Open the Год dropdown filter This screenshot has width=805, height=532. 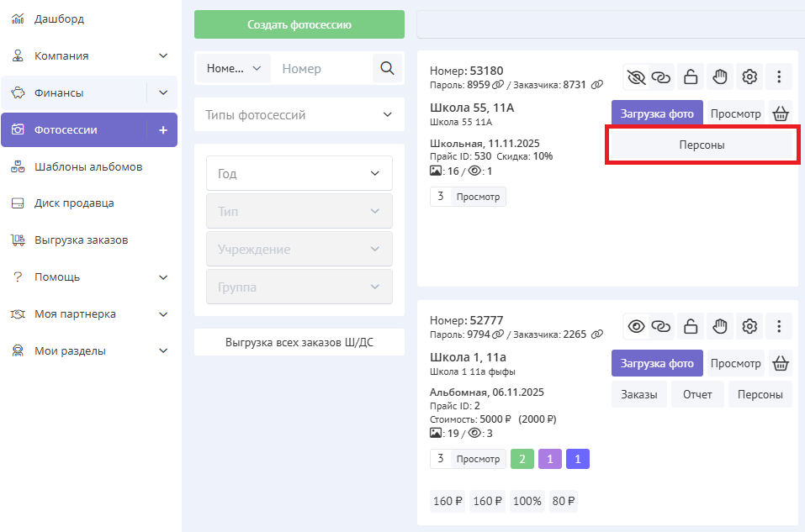tap(299, 173)
